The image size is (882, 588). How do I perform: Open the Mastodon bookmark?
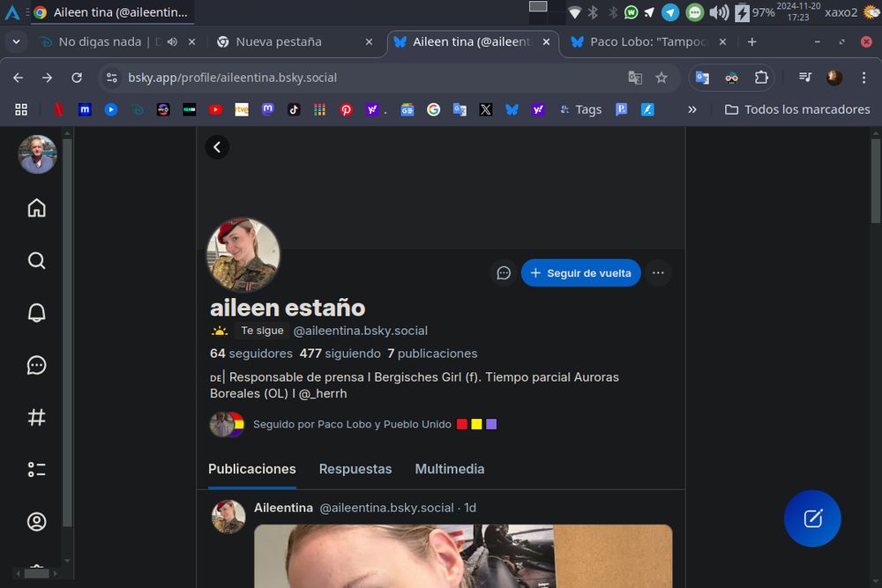point(268,109)
